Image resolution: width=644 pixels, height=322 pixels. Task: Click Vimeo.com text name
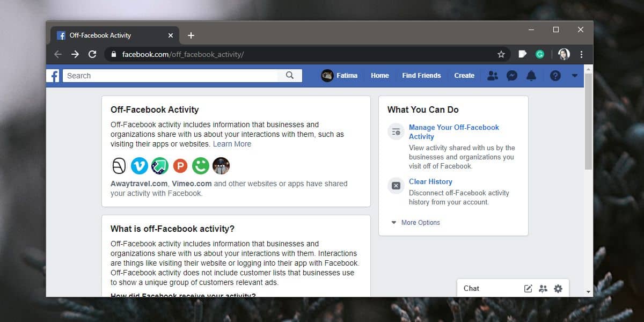[192, 184]
